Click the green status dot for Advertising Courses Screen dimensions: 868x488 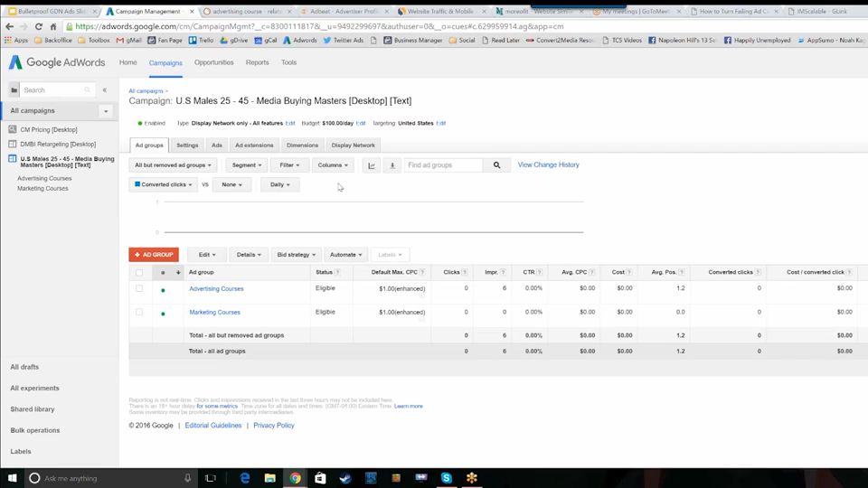click(163, 290)
